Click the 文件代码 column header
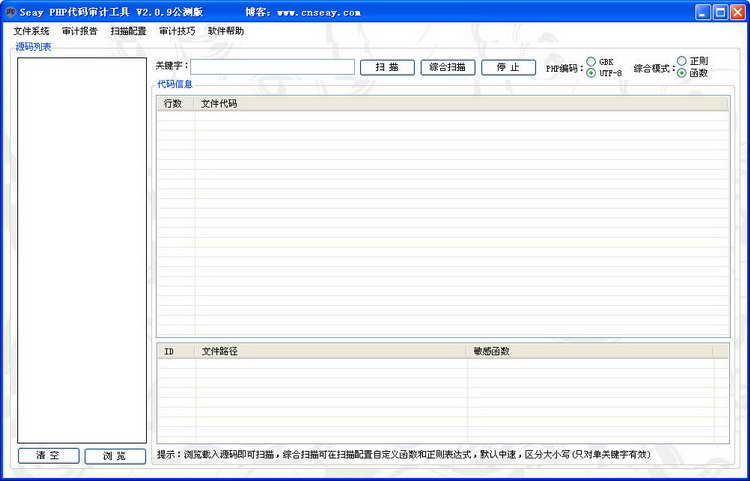This screenshot has width=750, height=481. click(x=462, y=104)
